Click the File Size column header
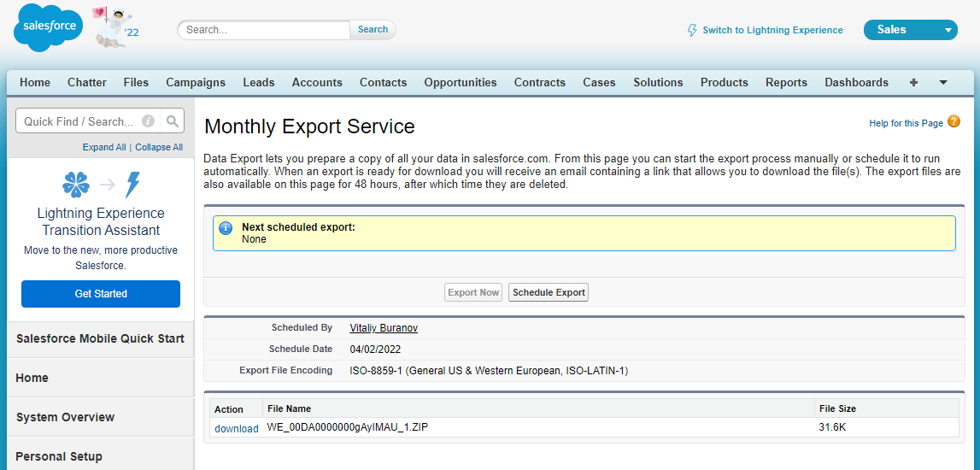Image resolution: width=980 pixels, height=470 pixels. click(x=837, y=408)
